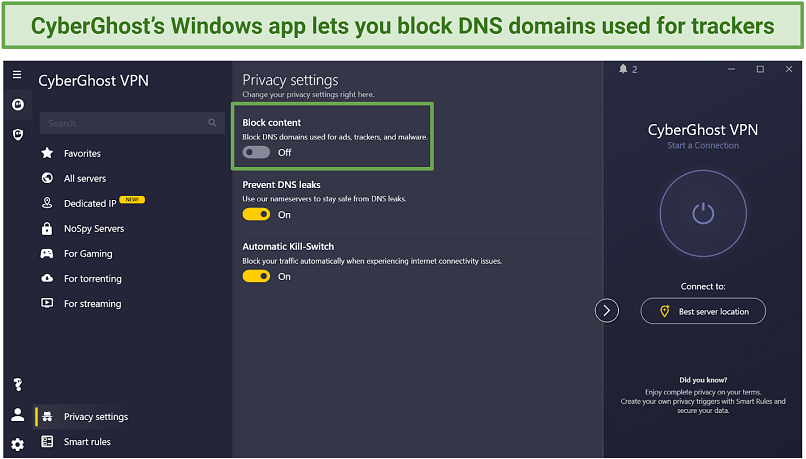This screenshot has width=806, height=459.
Task: Select For streaming servers
Action: (93, 304)
